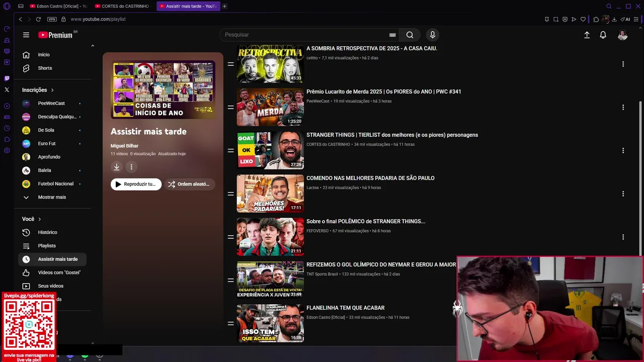Reload the current page

pos(38,19)
